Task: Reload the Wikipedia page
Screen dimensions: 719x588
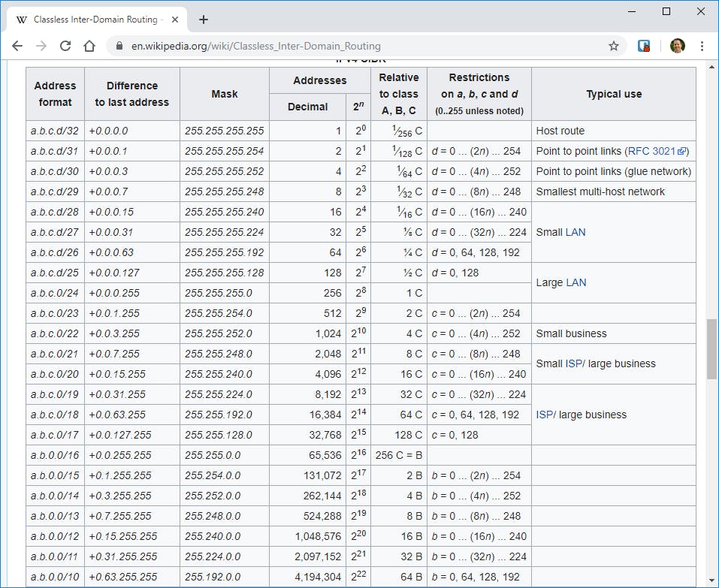Action: point(65,46)
